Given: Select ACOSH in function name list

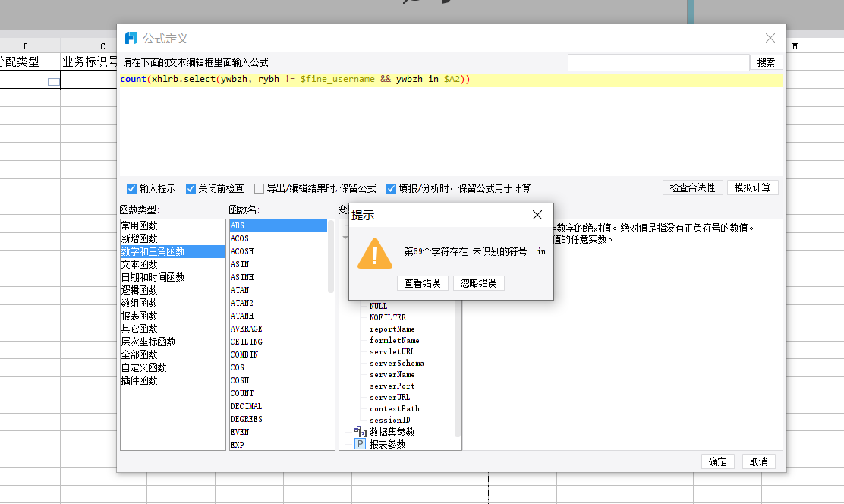Looking at the screenshot, I should tap(279, 251).
